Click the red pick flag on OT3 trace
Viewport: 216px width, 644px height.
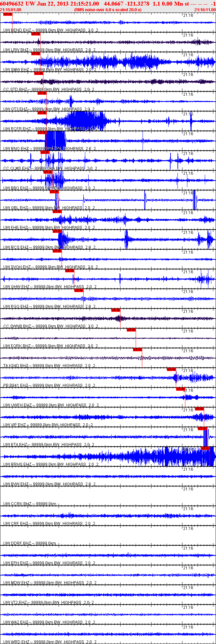pos(42,93)
